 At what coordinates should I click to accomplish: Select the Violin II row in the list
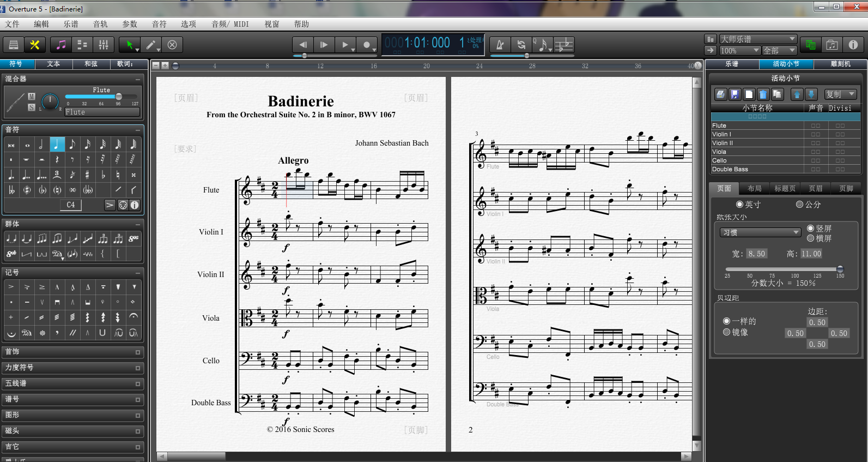[x=785, y=143]
